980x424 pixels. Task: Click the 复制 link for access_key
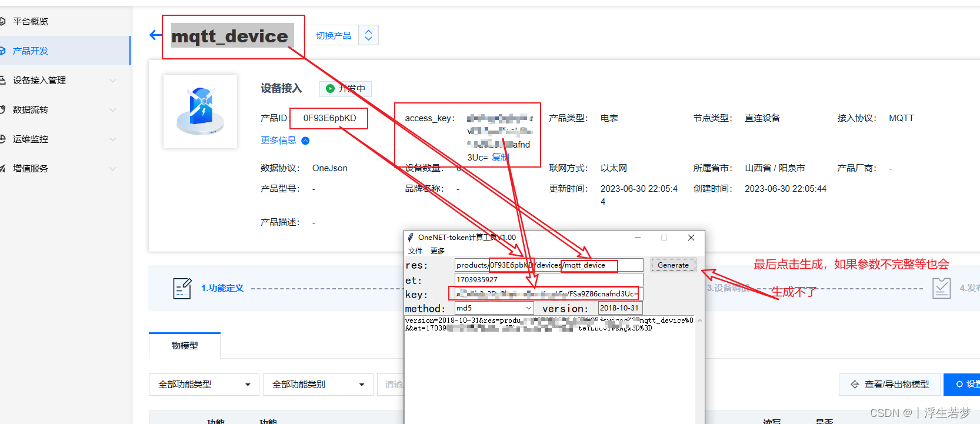pos(500,158)
